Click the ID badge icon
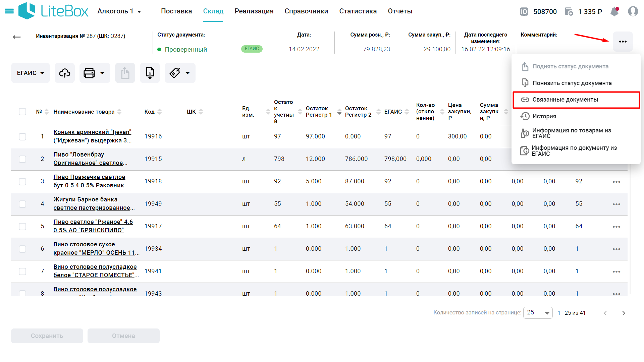Screen dimensions: 644x362 point(524,12)
